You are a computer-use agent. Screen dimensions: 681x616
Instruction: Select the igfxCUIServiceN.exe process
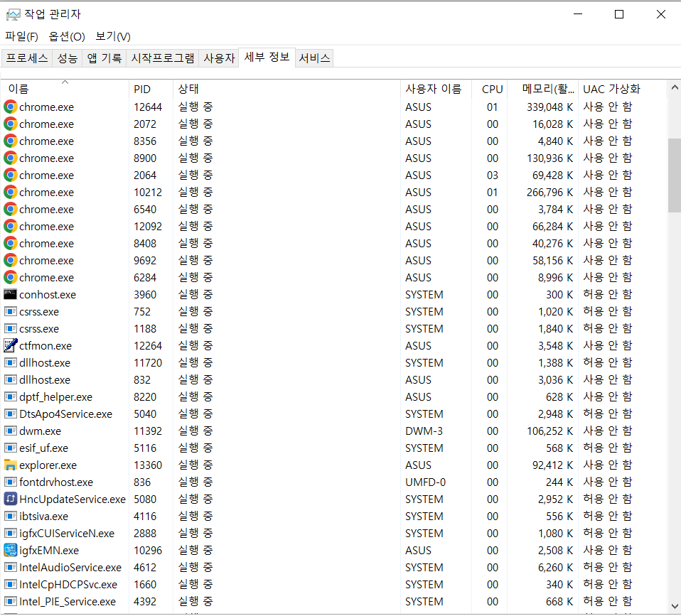pyautogui.click(x=334, y=534)
